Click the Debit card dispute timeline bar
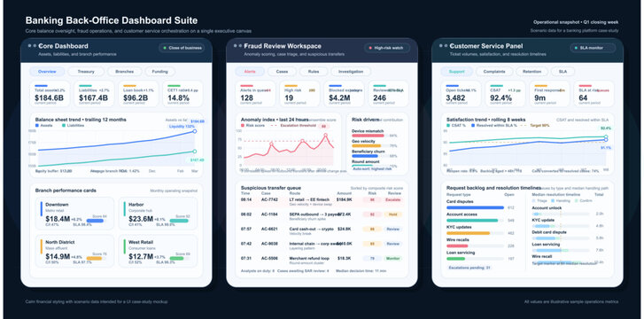The height and width of the screenshot is (319, 644). point(561,238)
